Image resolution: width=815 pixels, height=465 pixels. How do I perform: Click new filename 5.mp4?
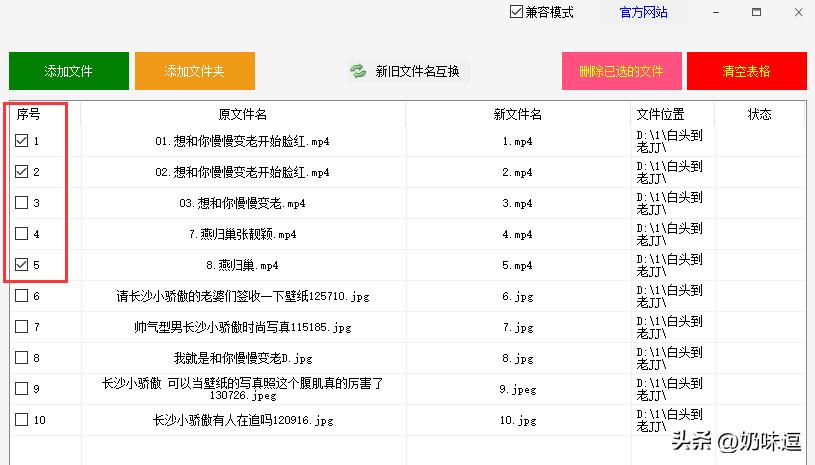coord(517,265)
